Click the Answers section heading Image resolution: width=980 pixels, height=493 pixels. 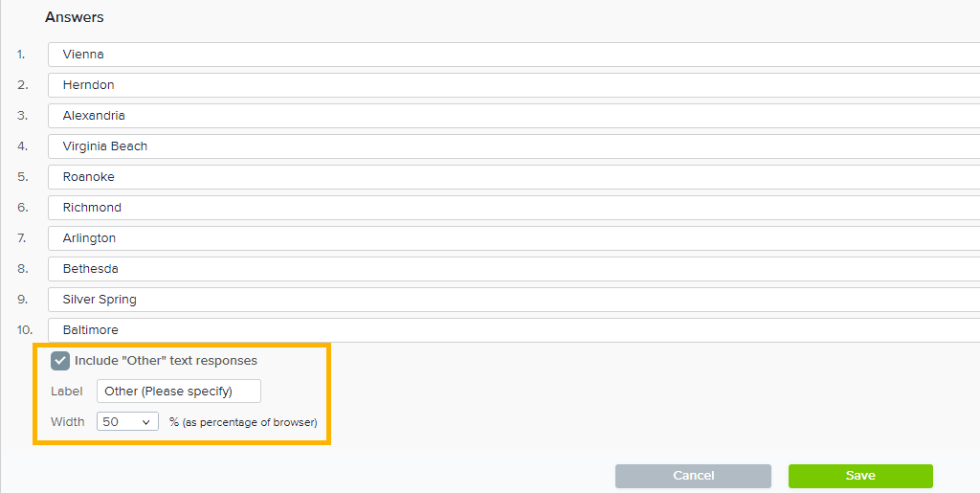75,17
